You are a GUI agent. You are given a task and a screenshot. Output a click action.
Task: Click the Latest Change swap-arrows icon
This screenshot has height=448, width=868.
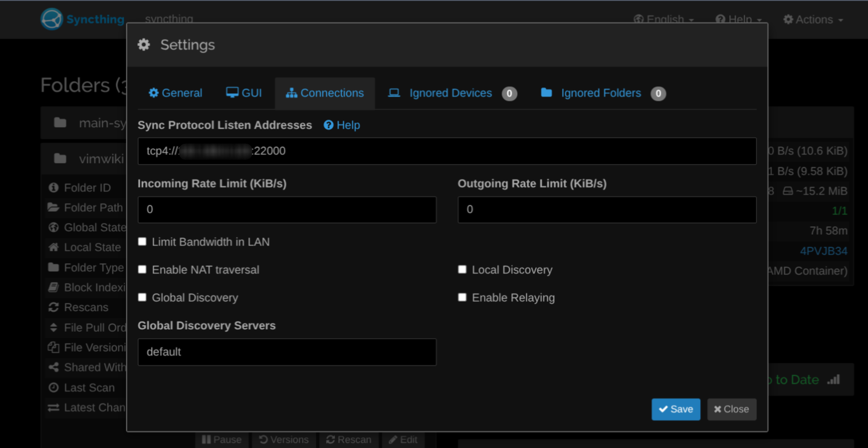point(53,408)
